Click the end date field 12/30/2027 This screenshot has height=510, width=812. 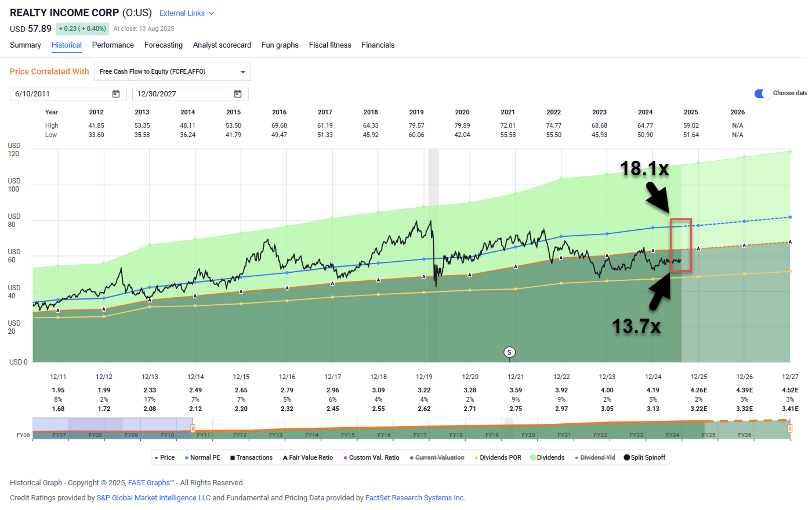(x=190, y=94)
